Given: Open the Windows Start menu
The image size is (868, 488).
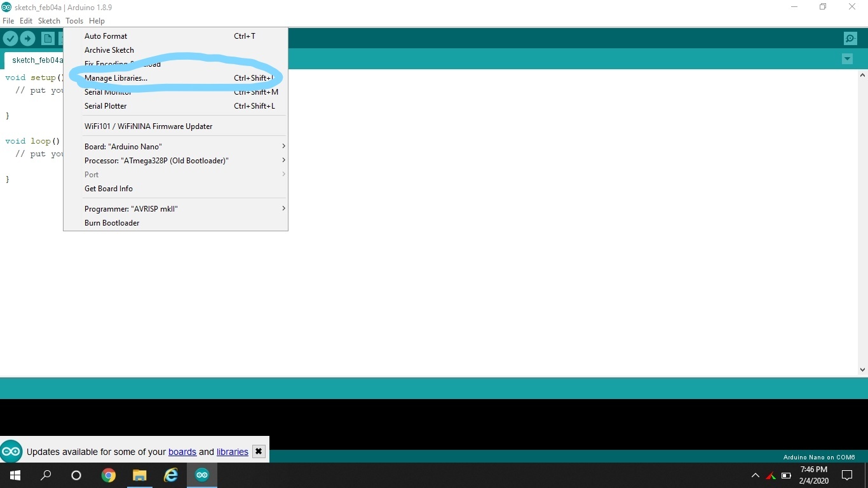Looking at the screenshot, I should tap(15, 475).
